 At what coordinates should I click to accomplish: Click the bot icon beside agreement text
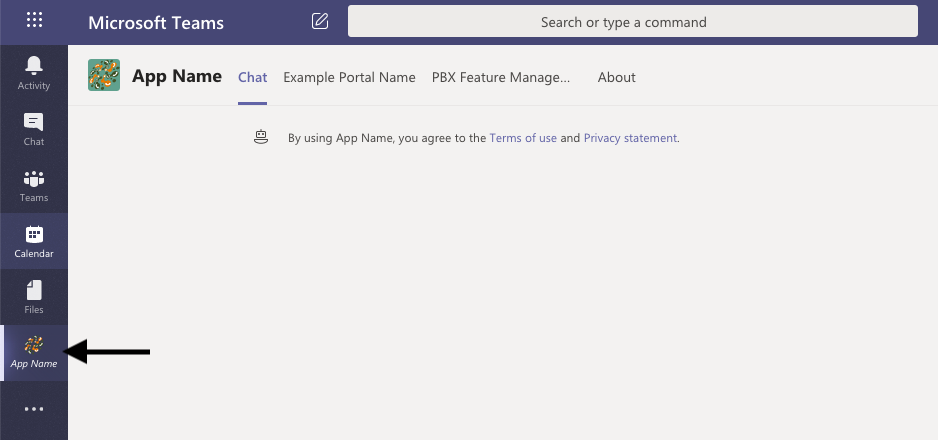261,138
